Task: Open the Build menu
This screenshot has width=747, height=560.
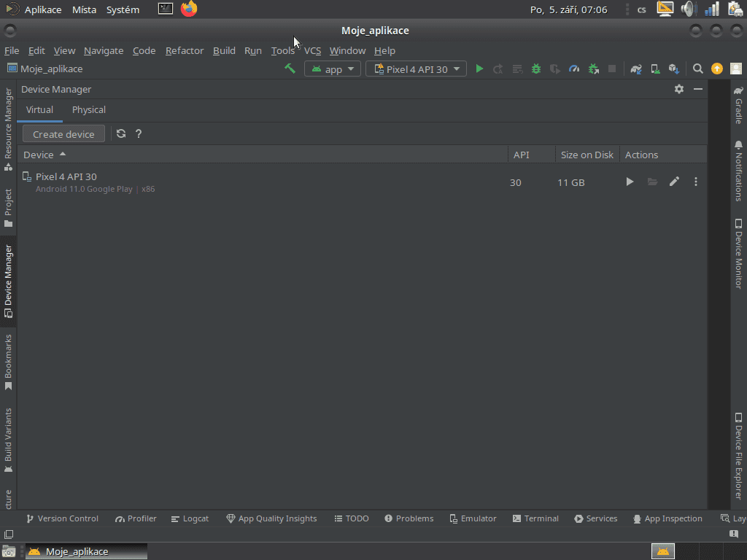Action: click(224, 50)
